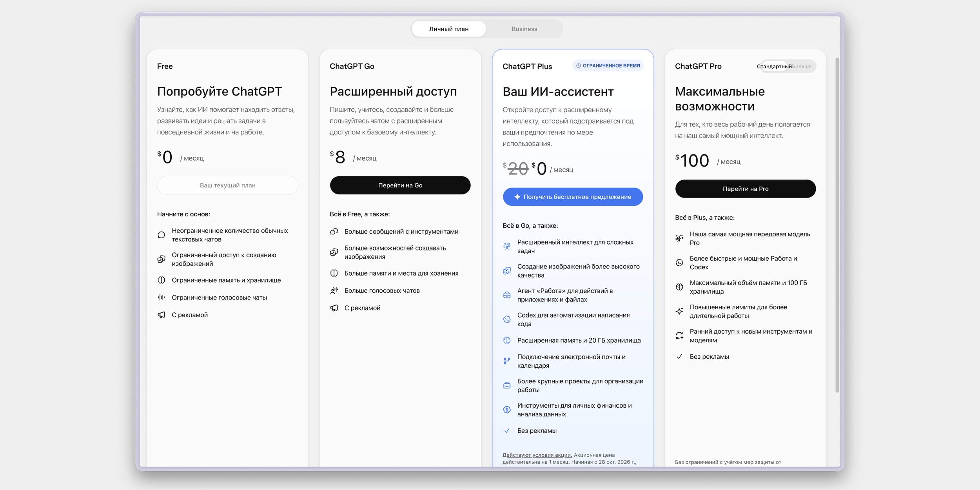This screenshot has height=490, width=980.
Task: Click the checkmark icon beside Без рекламы in Pro
Action: click(679, 356)
